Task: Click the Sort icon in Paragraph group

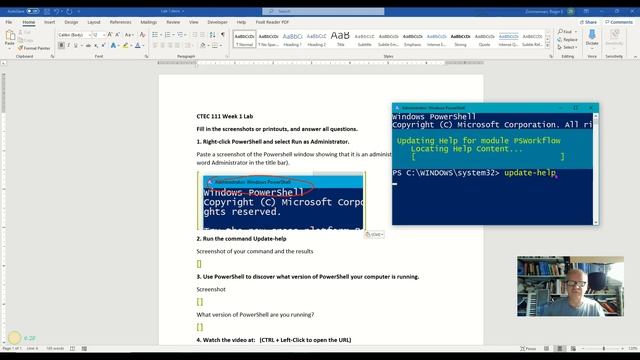Action: click(x=213, y=35)
